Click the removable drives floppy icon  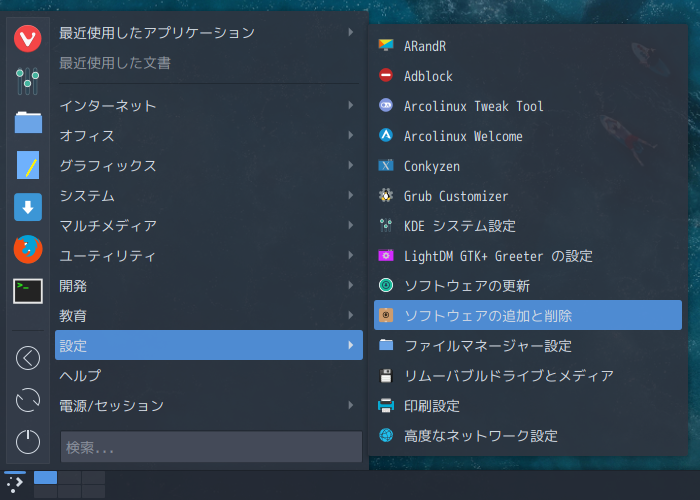click(x=386, y=375)
